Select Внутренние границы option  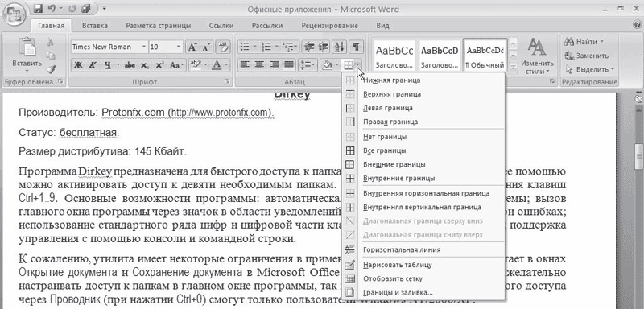(423, 179)
